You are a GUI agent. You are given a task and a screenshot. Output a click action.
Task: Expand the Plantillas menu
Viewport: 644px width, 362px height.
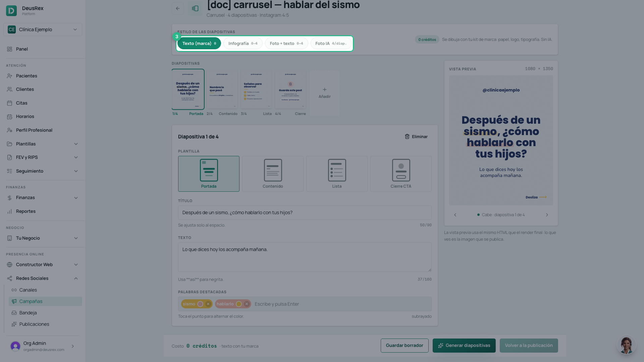coord(43,144)
